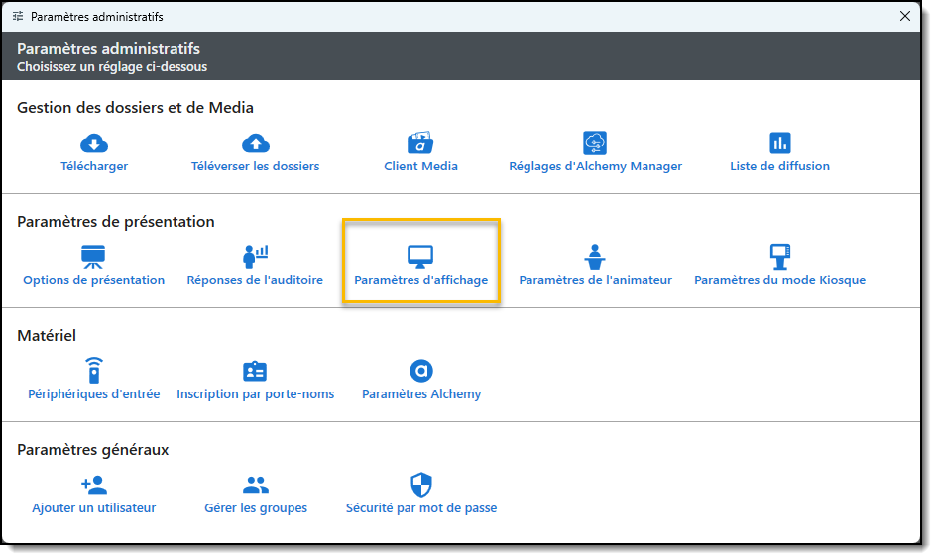
Task: Click the Inscription par porte-noms badge icon
Action: click(255, 371)
